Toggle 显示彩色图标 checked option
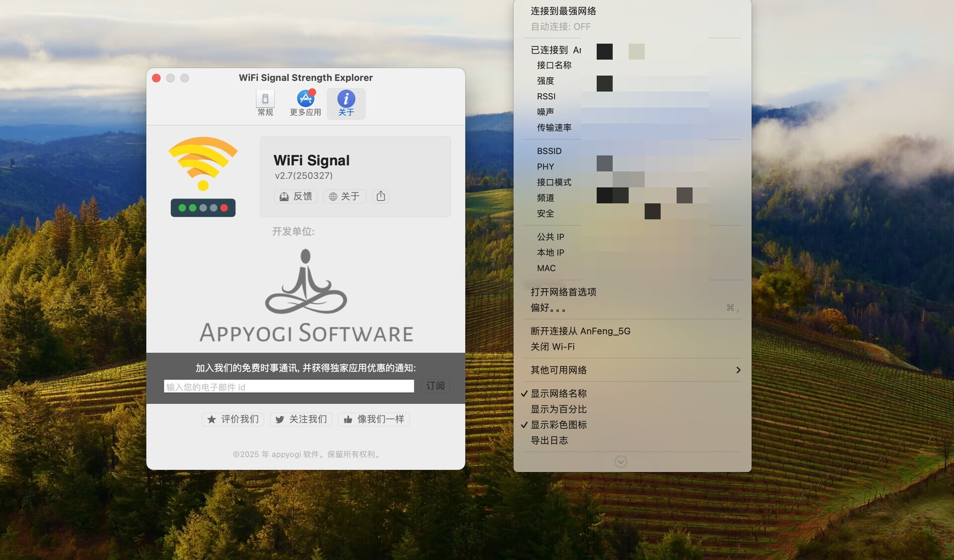This screenshot has width=954, height=560. tap(632, 425)
